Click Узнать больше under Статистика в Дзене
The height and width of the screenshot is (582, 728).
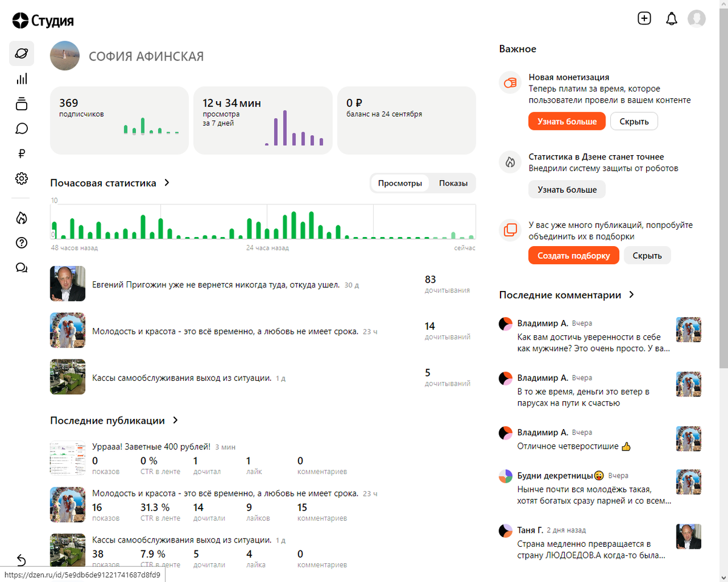(567, 190)
